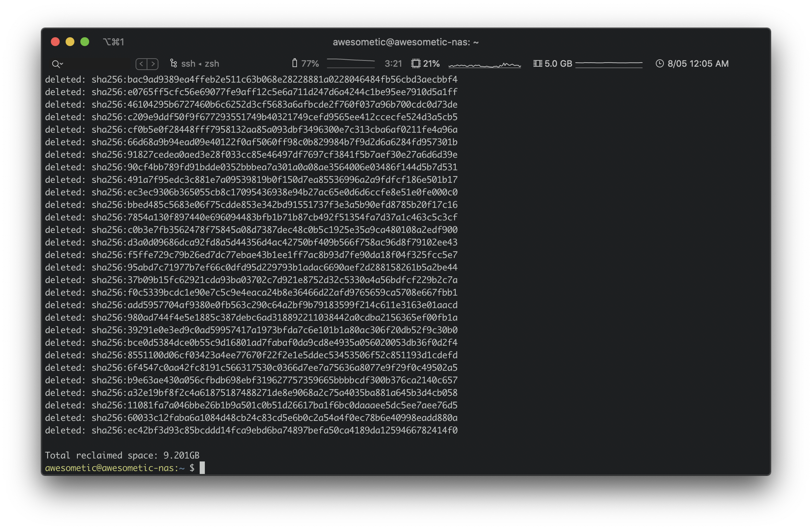
Task: Click the previous search result arrow
Action: click(x=141, y=64)
